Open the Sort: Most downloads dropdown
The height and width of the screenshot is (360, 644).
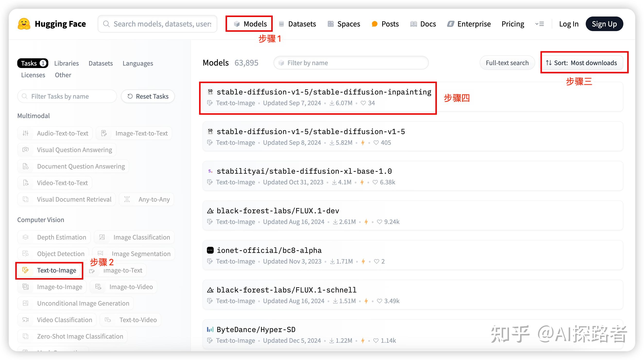[x=581, y=63]
